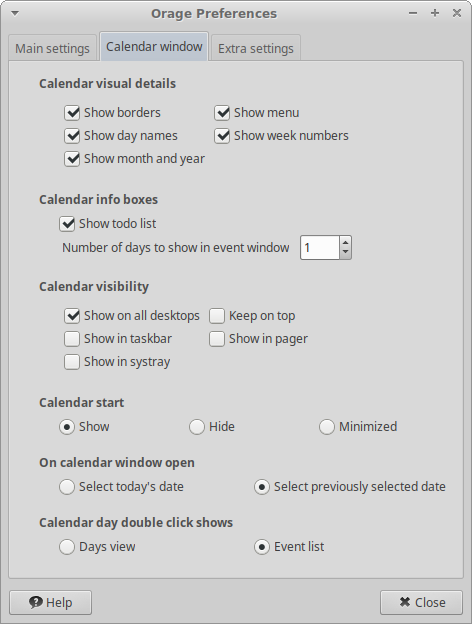The width and height of the screenshot is (472, 624).
Task: Check the Show in pager box
Action: (217, 339)
